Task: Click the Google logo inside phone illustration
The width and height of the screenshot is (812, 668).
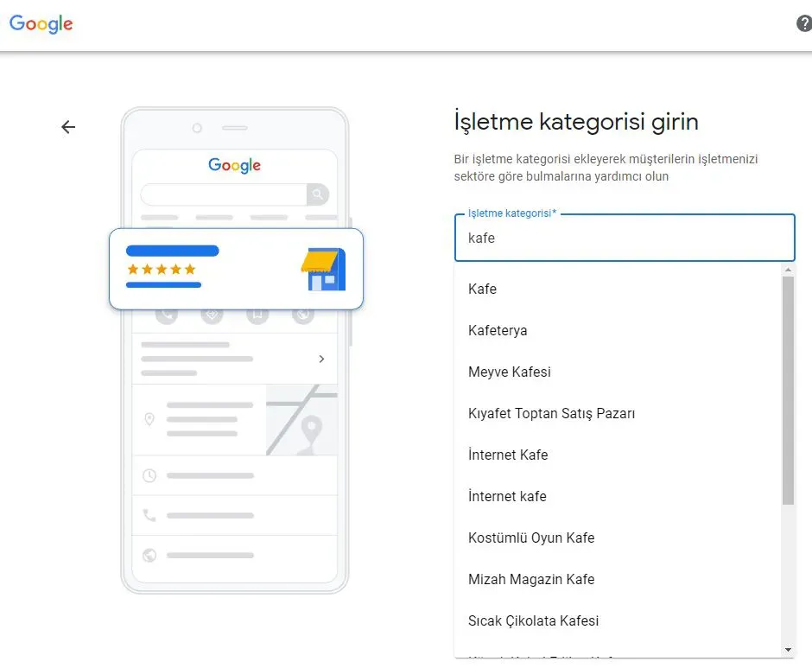Action: pyautogui.click(x=235, y=165)
